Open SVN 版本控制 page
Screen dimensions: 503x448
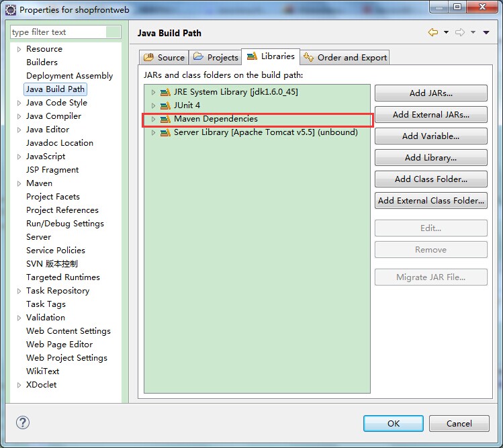click(x=52, y=264)
